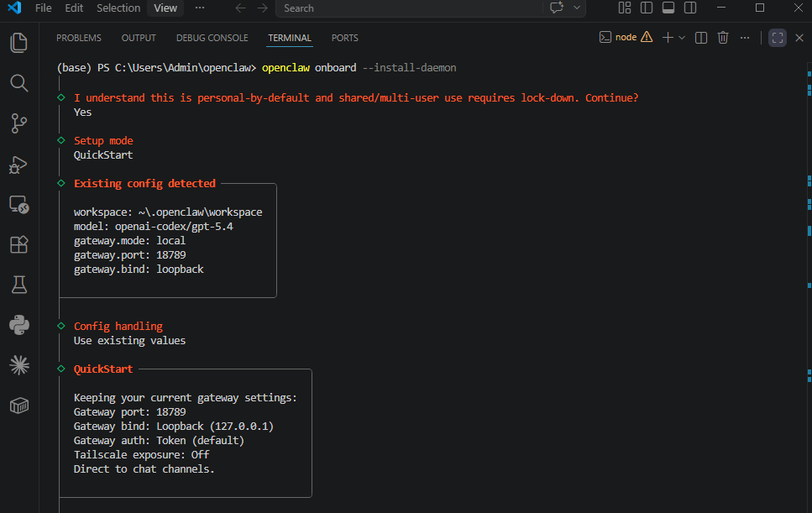
Task: Open the Python sidebar view
Action: click(19, 325)
